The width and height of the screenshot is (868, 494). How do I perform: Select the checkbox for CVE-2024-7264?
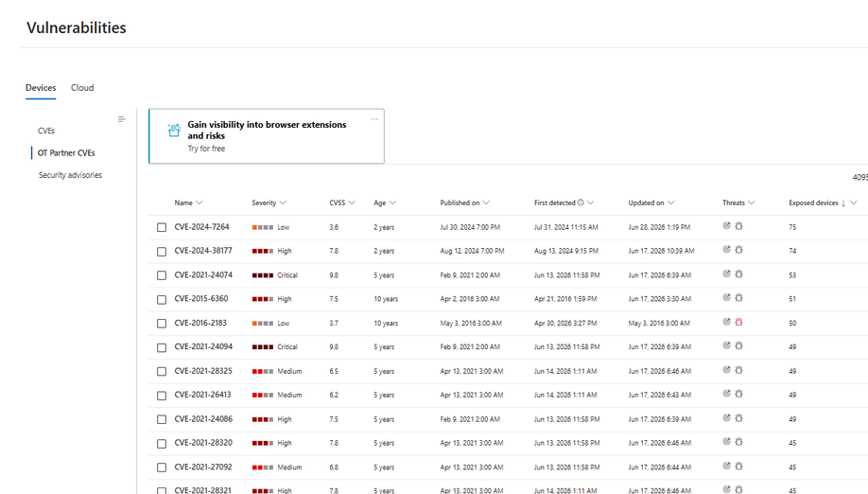[162, 228]
